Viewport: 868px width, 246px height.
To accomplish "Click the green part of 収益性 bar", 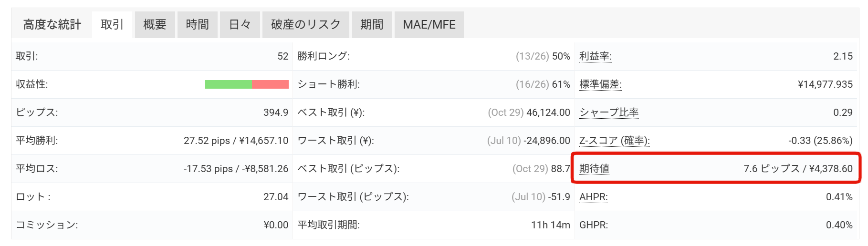I will (228, 84).
